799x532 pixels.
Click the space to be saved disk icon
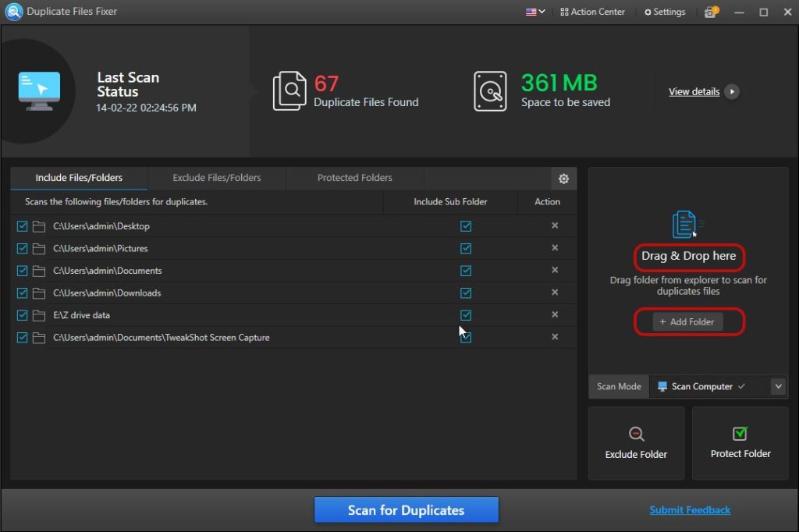tap(490, 91)
